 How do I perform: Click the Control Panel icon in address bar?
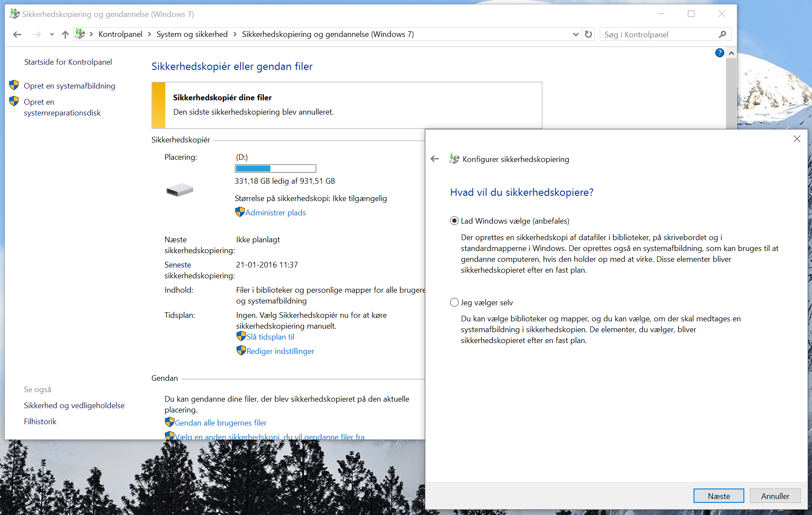click(x=80, y=34)
